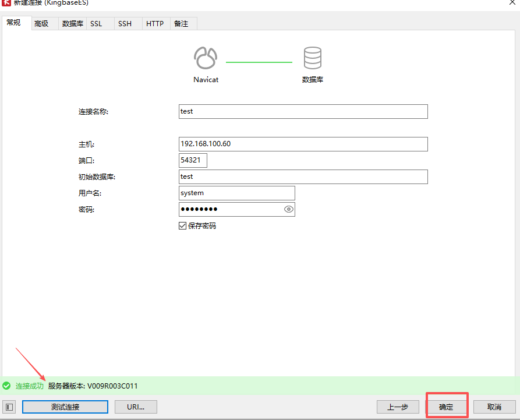Confirm with the 确定 button

(446, 407)
